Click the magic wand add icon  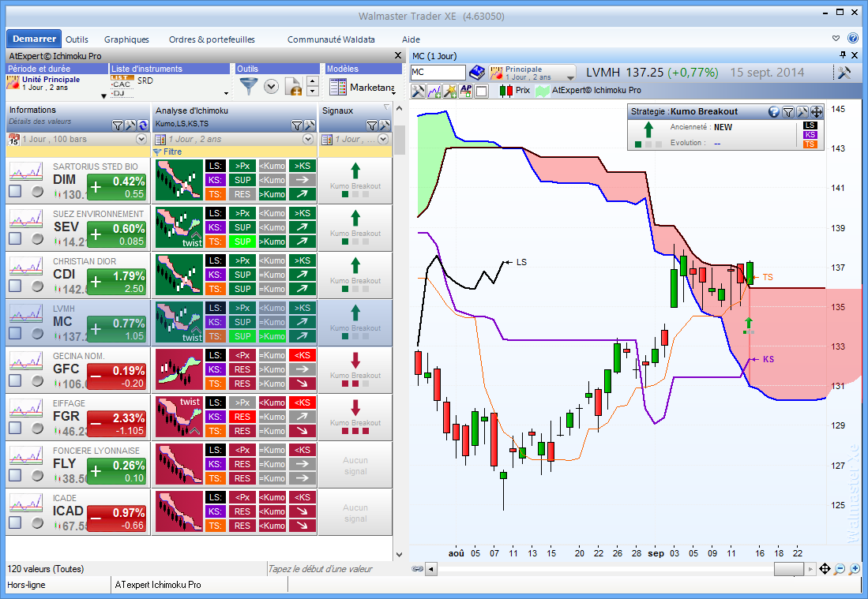[450, 91]
